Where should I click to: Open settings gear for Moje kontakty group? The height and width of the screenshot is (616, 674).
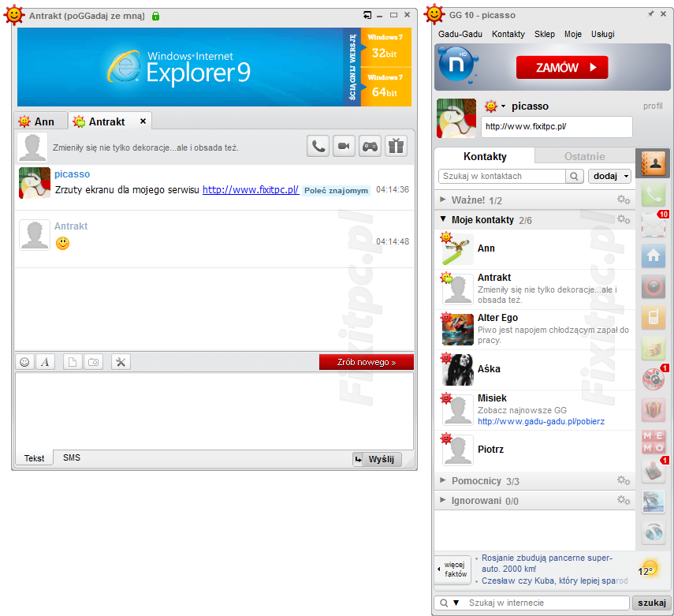pos(624,219)
